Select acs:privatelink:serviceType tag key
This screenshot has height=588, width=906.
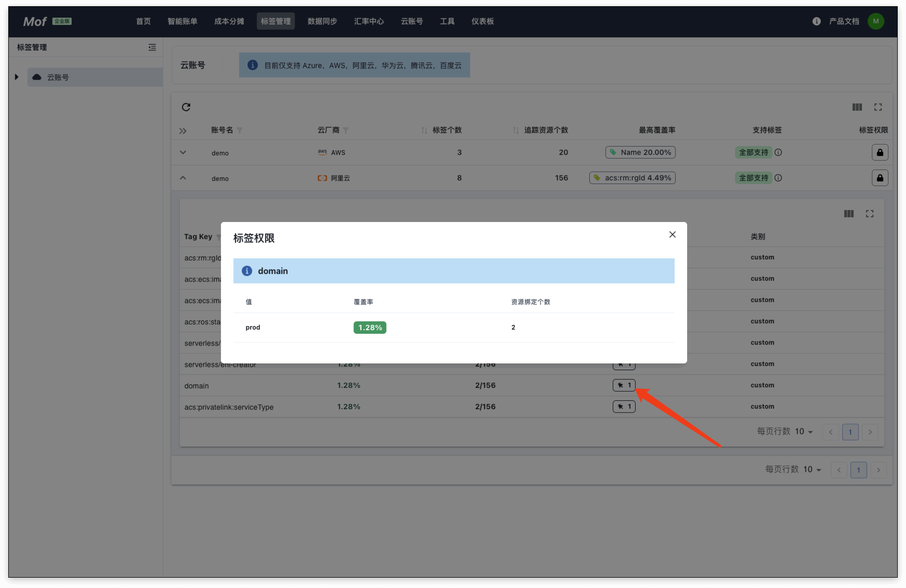pos(229,407)
